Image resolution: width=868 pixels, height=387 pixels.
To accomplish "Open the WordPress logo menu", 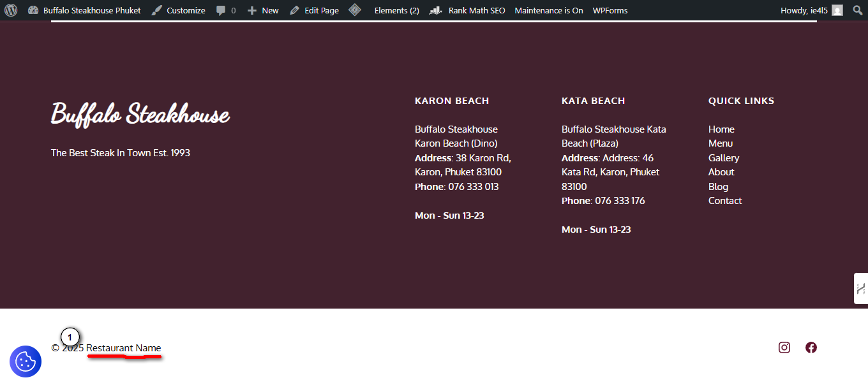I will point(11,10).
